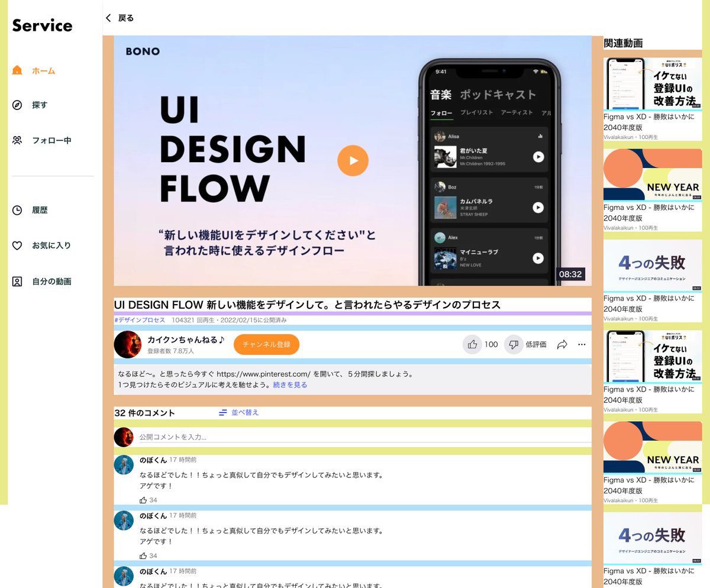
Task: Open the カイクンちゃんねる channel avatar
Action: (127, 344)
